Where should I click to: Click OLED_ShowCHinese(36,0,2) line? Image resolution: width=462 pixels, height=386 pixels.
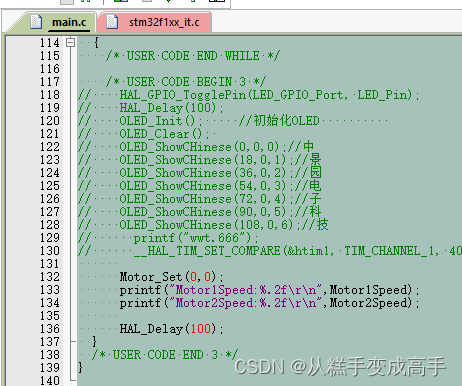(199, 173)
